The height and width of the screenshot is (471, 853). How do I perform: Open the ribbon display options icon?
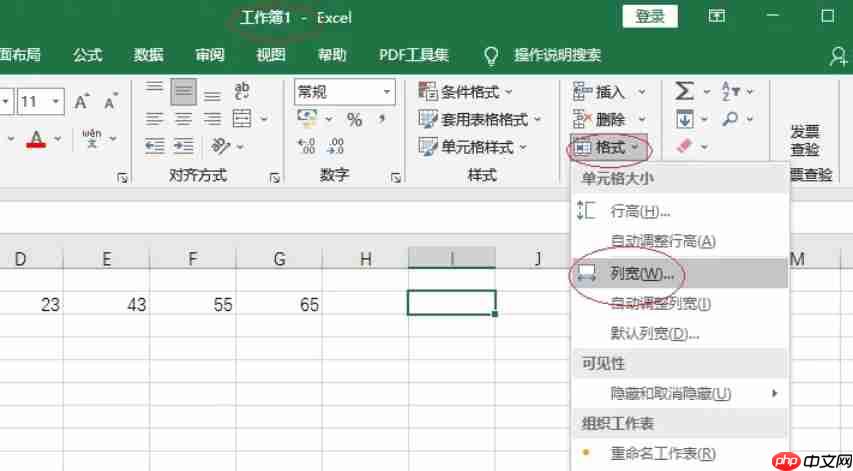click(x=717, y=16)
